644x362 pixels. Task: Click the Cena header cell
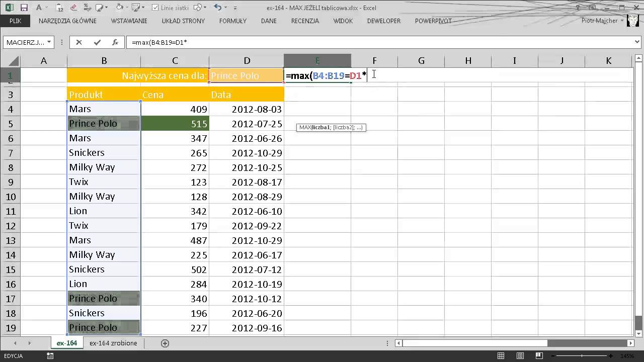pos(175,95)
